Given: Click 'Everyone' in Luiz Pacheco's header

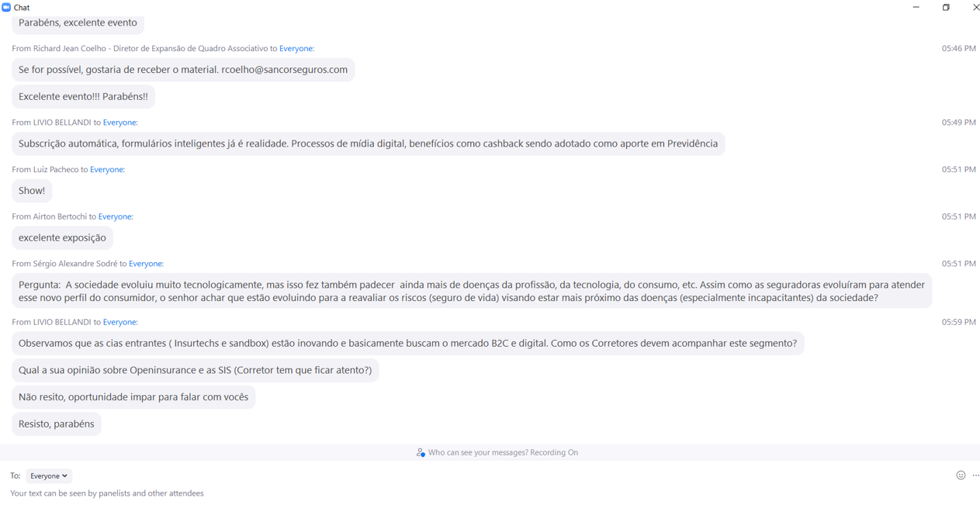Looking at the screenshot, I should [106, 169].
